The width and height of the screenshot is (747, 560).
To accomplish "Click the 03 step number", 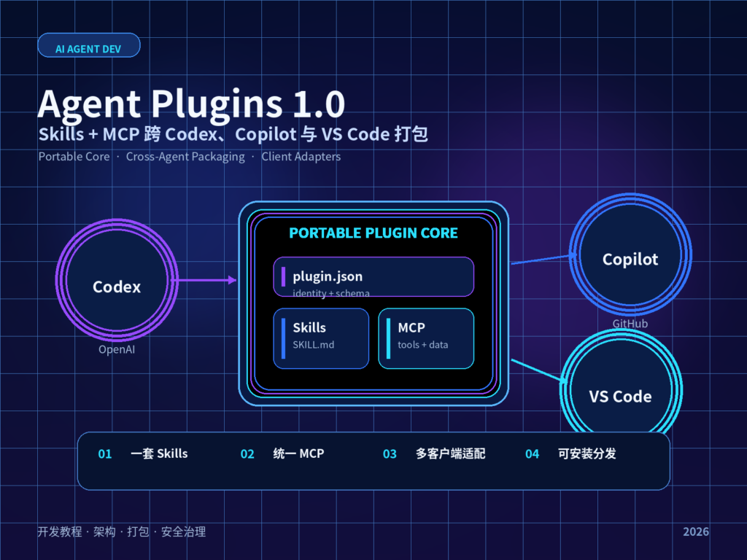I will tap(390, 454).
